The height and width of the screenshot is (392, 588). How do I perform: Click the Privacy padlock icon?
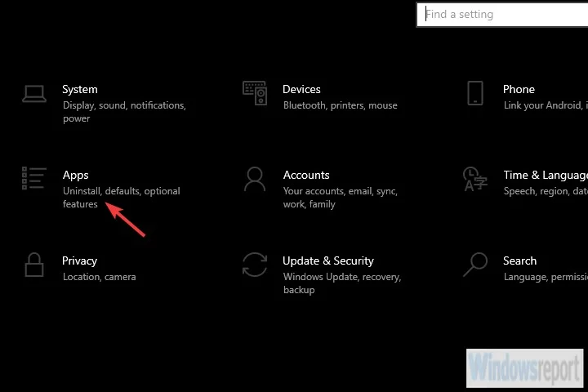coord(34,265)
